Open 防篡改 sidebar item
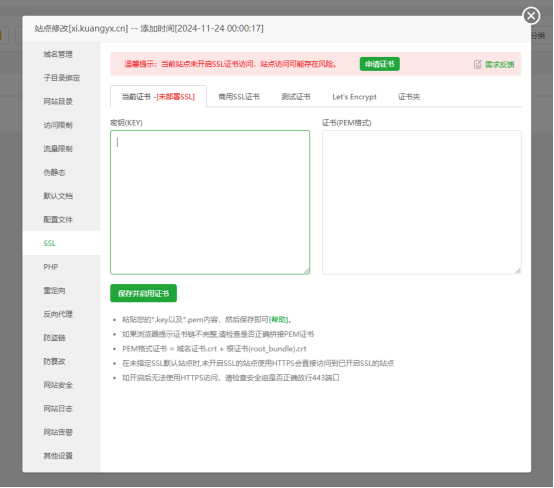This screenshot has width=554, height=488. click(61, 361)
